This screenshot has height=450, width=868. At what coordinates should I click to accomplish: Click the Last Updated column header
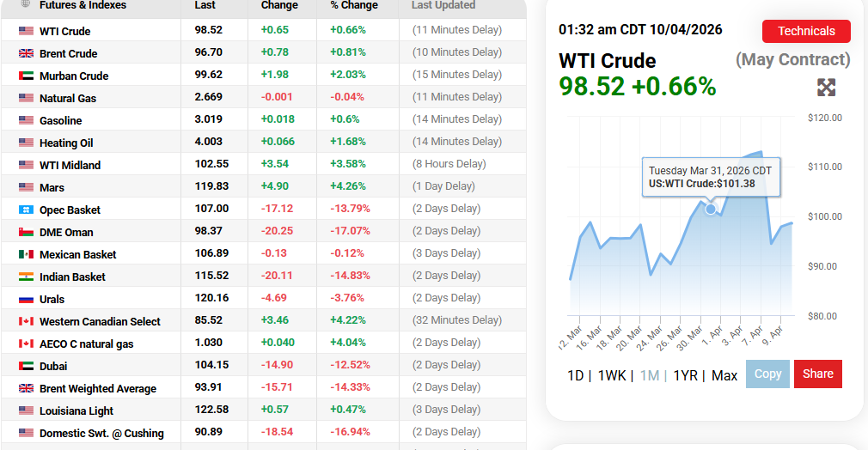click(x=443, y=5)
